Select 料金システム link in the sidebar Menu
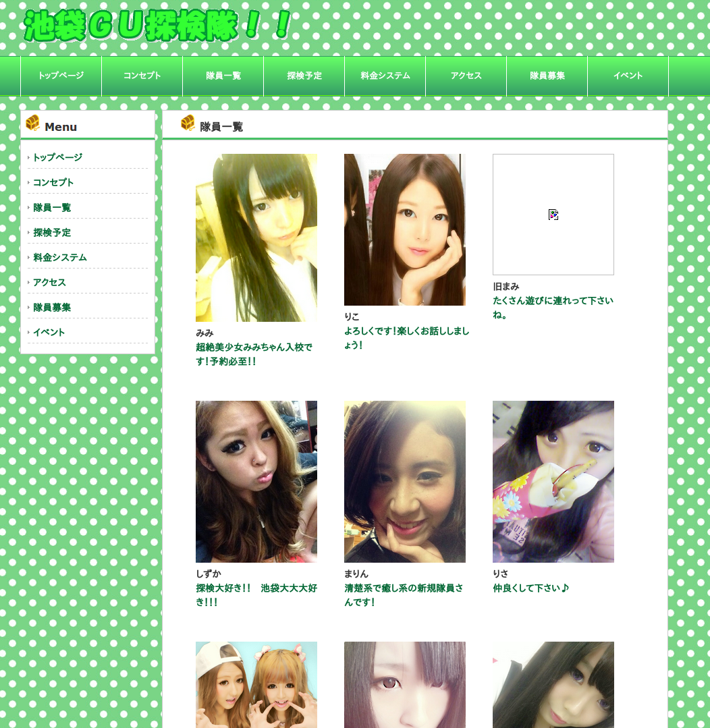Viewport: 710px width, 728px height. coord(59,257)
